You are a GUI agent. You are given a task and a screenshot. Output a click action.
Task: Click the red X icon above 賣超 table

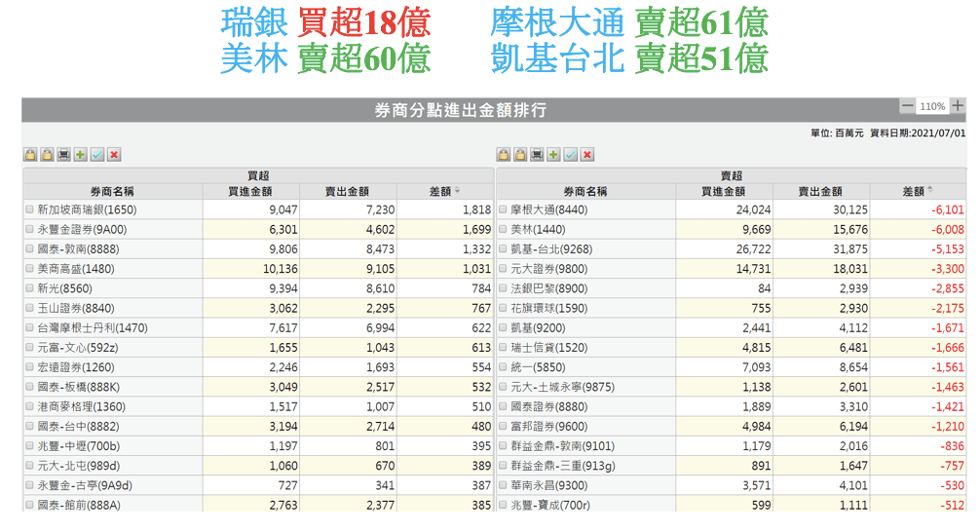coord(587,155)
